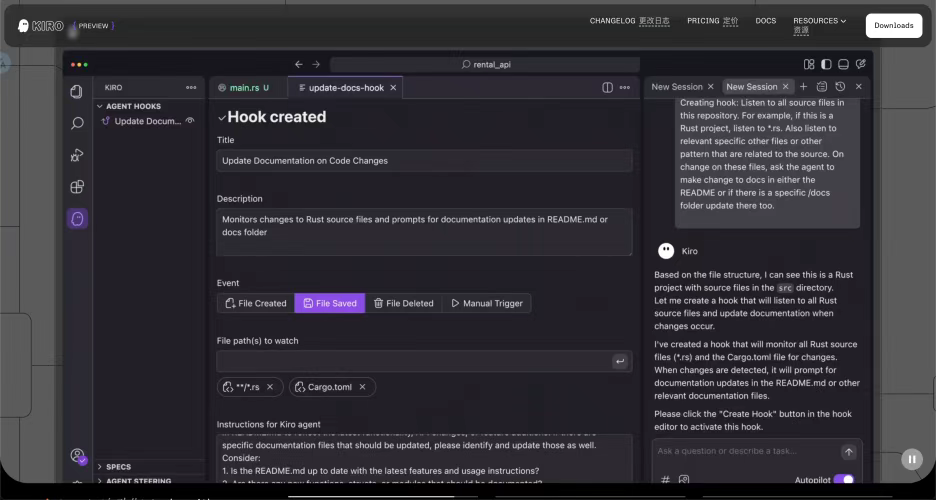Screen dimensions: 936x500
Task: Toggle the Autopilot switch
Action: (843, 480)
